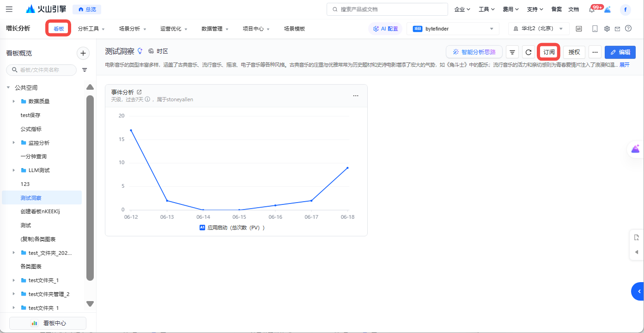Click the refresh dashboard icon
The width and height of the screenshot is (644, 333).
pos(529,52)
